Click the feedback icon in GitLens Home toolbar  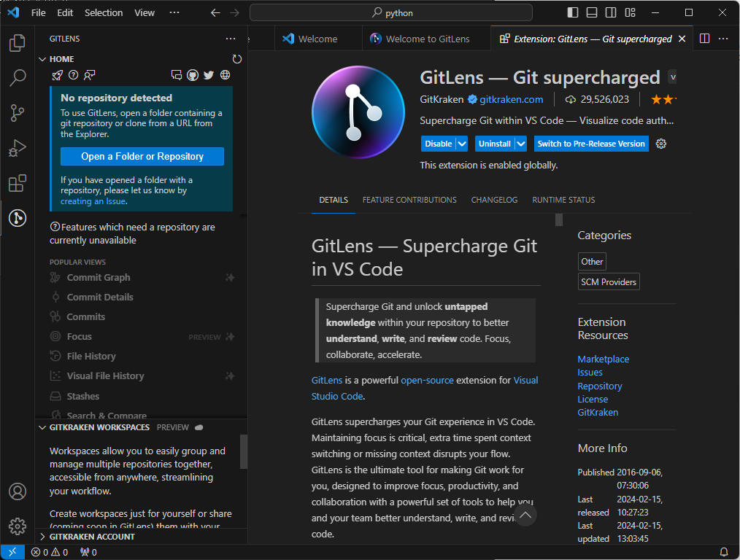[89, 75]
